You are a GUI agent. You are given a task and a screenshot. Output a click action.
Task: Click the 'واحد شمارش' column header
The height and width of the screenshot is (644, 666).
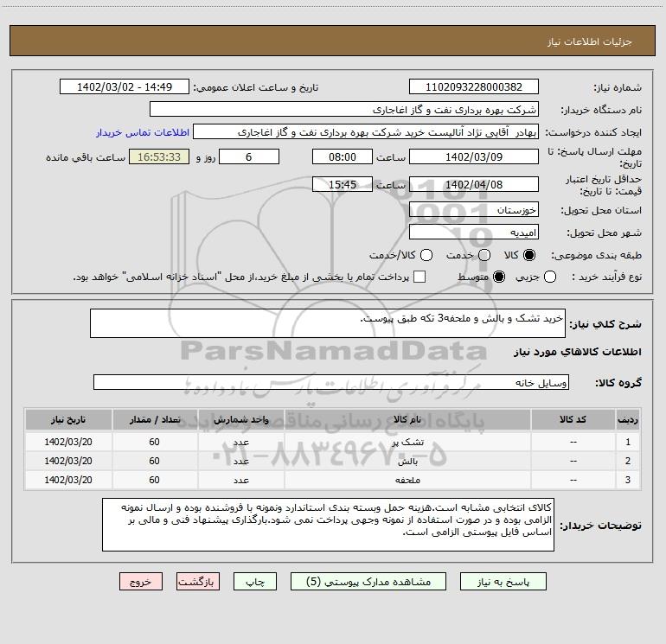(x=240, y=419)
